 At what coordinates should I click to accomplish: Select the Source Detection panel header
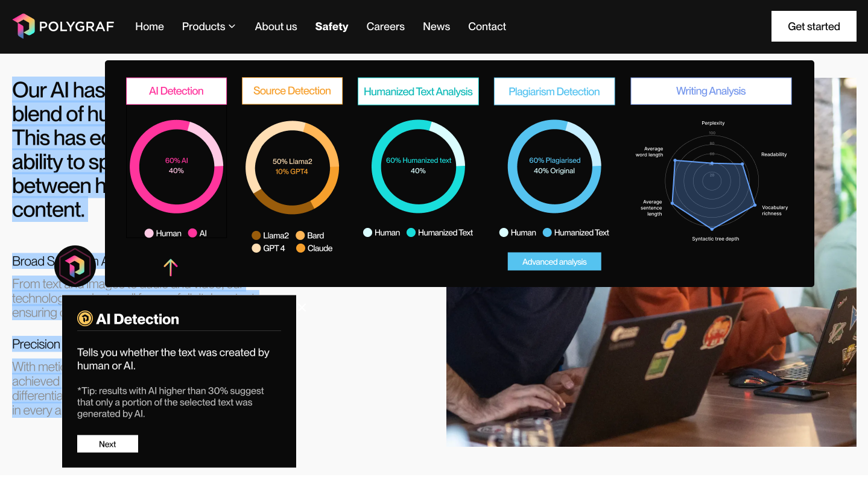292,91
